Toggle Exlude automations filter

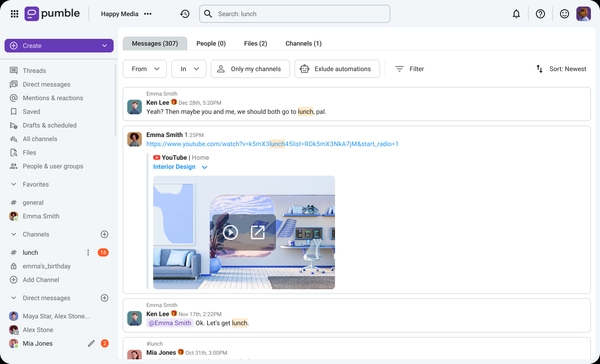(x=337, y=69)
